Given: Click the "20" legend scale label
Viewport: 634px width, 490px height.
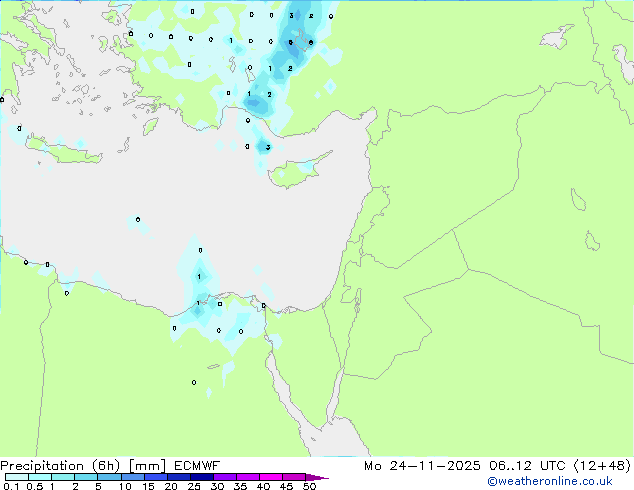Looking at the screenshot, I should coord(171,486).
